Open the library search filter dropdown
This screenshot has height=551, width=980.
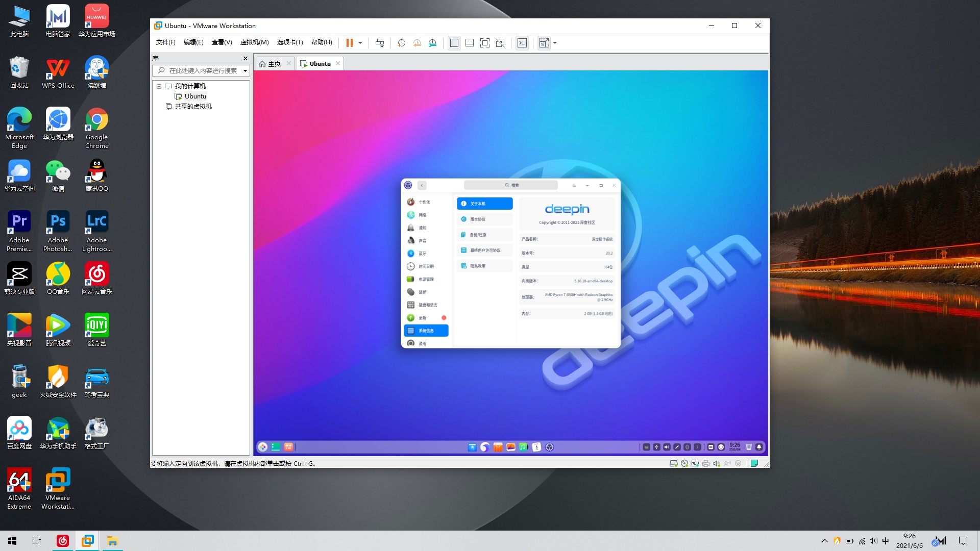click(x=246, y=71)
